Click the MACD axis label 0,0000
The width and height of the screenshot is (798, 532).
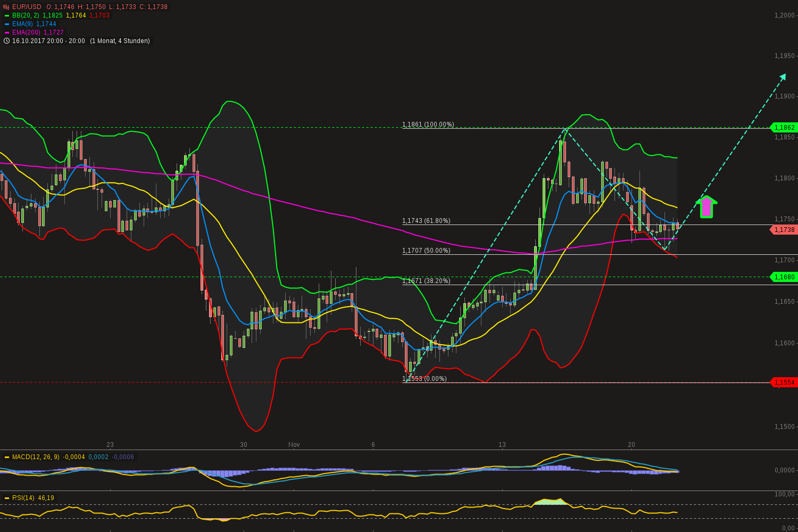click(785, 470)
